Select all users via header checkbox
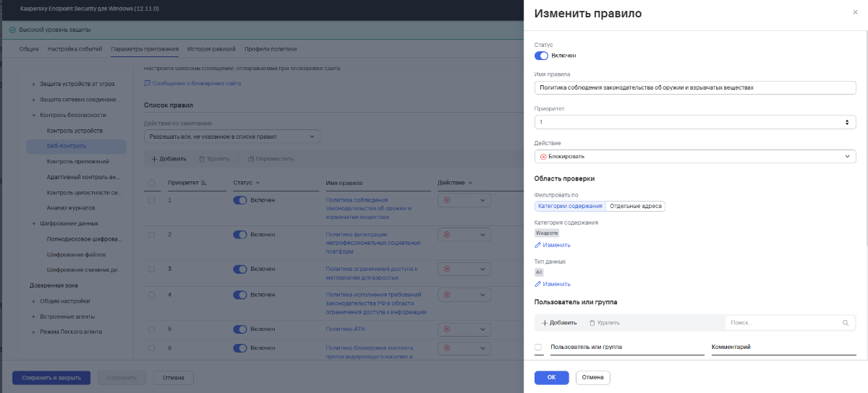The height and width of the screenshot is (393, 868). click(538, 347)
